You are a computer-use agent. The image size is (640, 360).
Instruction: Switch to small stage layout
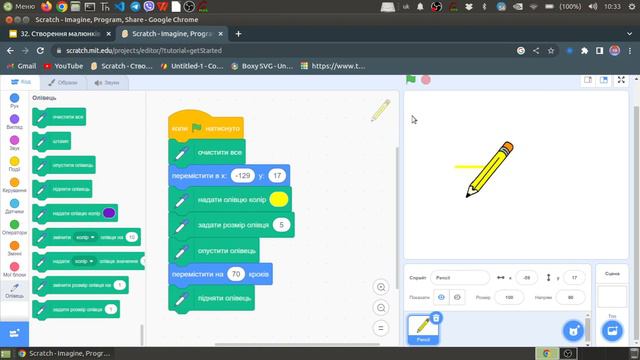[588, 80]
